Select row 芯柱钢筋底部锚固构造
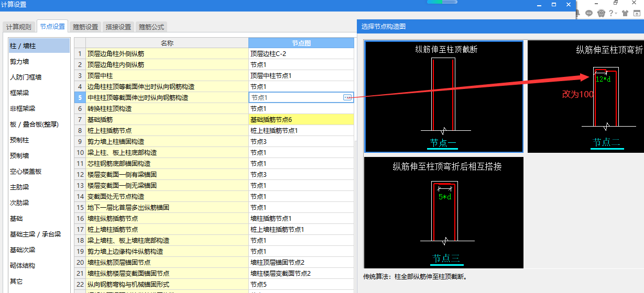 pyautogui.click(x=167, y=163)
